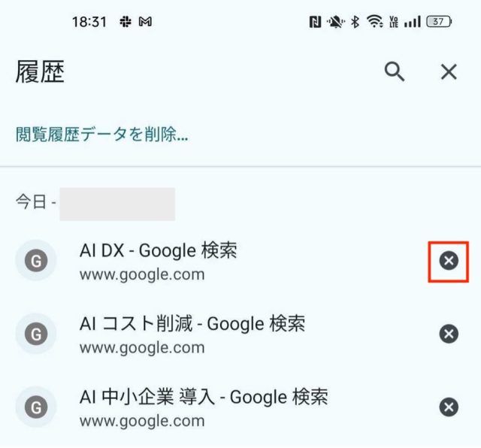Tap the Wi-Fi status icon
Viewport: 481px width, 448px height.
[x=375, y=22]
